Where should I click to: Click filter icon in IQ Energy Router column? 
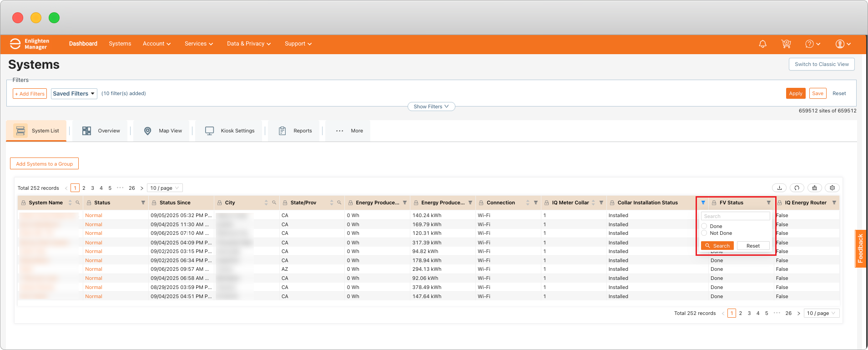[834, 203]
